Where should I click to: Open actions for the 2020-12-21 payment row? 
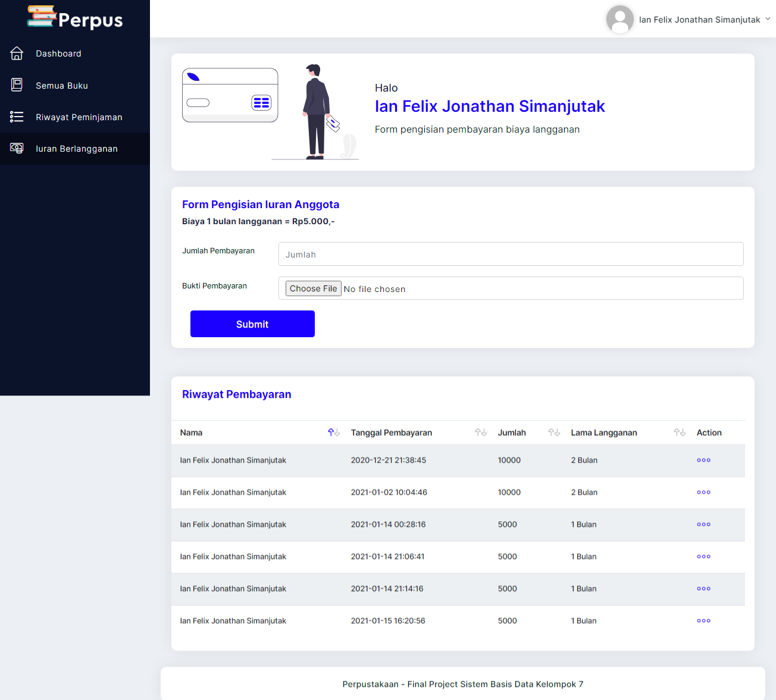click(x=703, y=460)
